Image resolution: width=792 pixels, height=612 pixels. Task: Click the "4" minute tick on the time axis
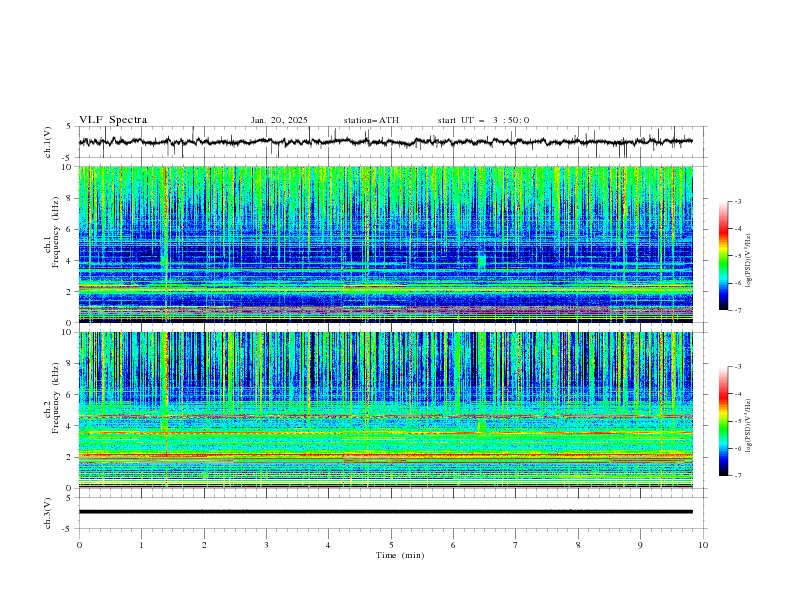pos(328,545)
